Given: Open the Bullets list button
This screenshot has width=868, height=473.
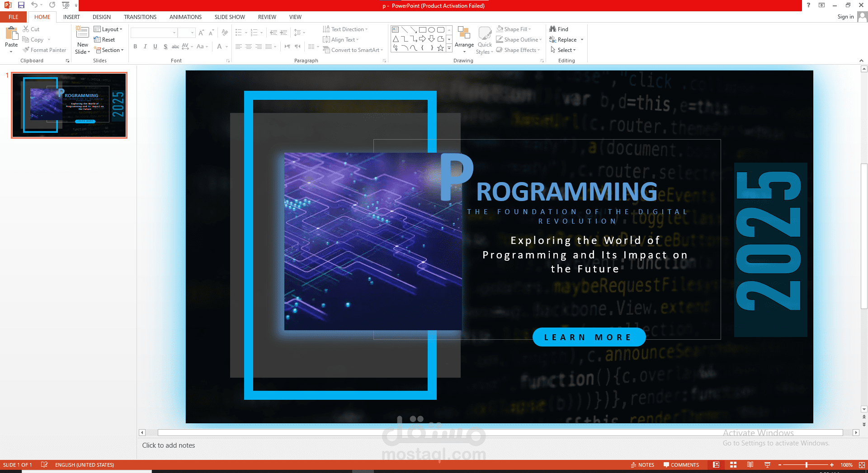Looking at the screenshot, I should tap(239, 33).
